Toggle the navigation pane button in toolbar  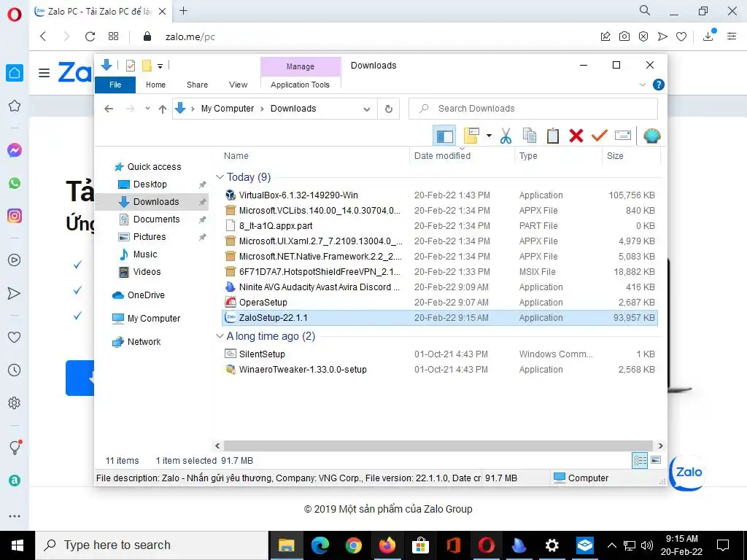(444, 136)
